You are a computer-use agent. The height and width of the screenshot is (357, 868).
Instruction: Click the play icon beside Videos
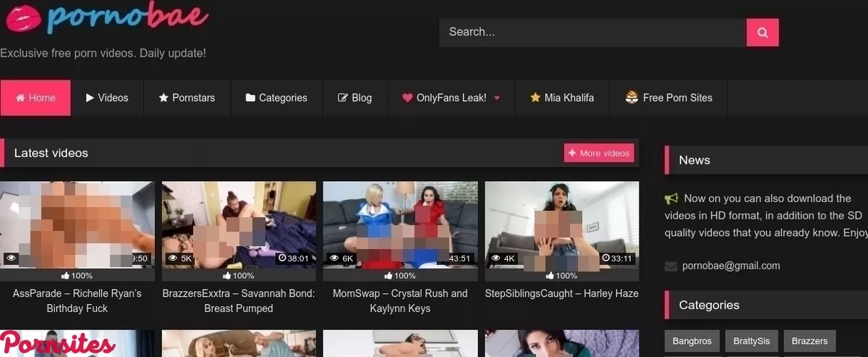pyautogui.click(x=90, y=98)
